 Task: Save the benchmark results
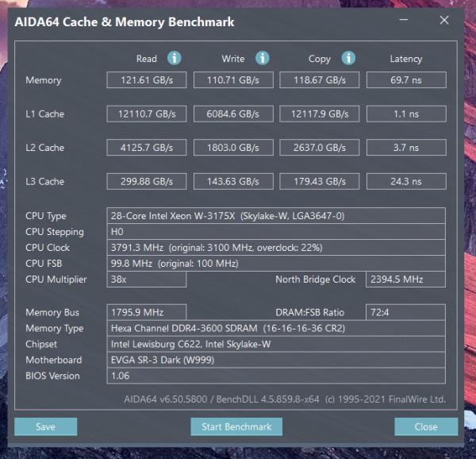click(x=46, y=426)
